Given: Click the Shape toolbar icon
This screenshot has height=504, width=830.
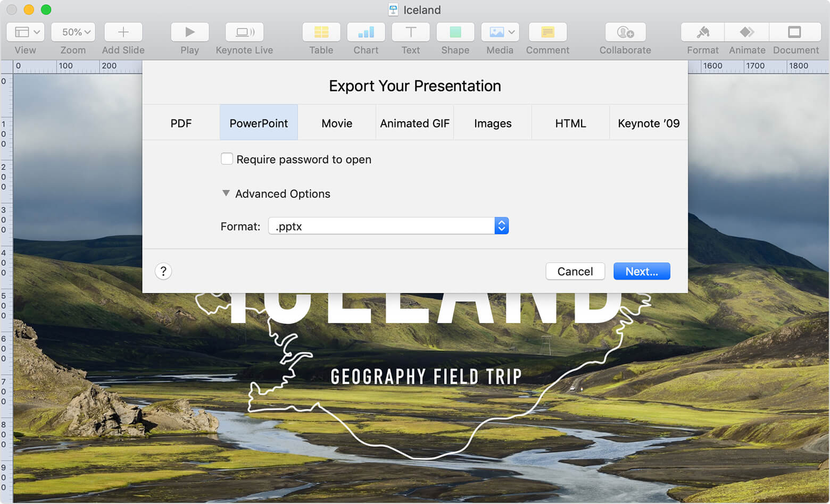Looking at the screenshot, I should tap(455, 32).
